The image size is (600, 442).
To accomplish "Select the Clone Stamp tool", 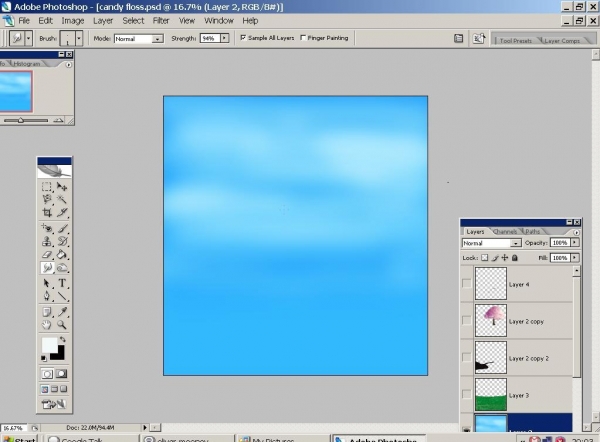I will (x=47, y=241).
